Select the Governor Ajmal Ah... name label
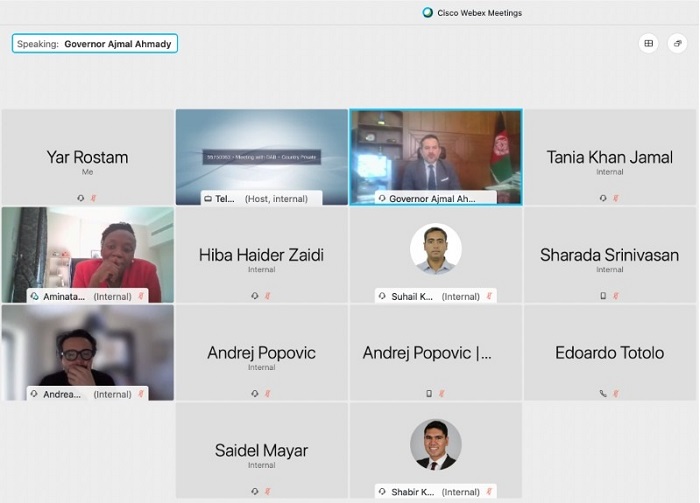 [433, 199]
